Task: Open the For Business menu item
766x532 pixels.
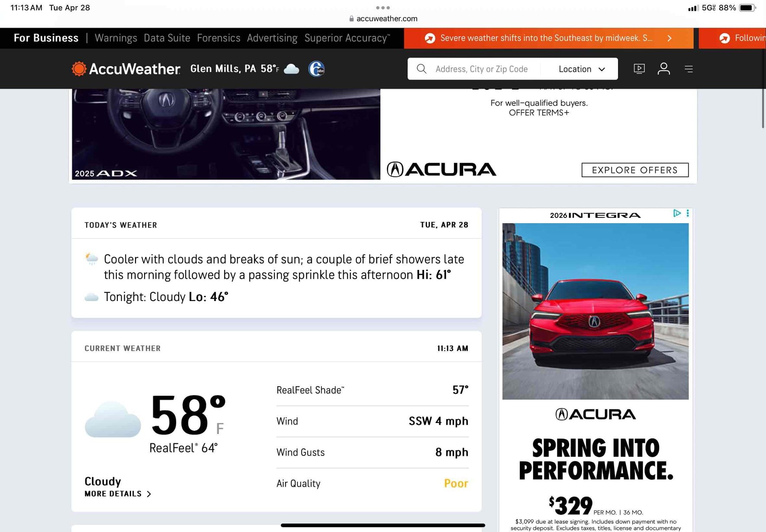Action: click(46, 38)
